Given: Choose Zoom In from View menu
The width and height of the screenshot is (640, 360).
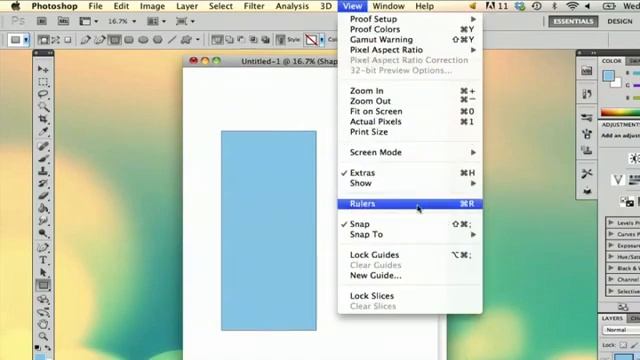Looking at the screenshot, I should tap(410, 91).
